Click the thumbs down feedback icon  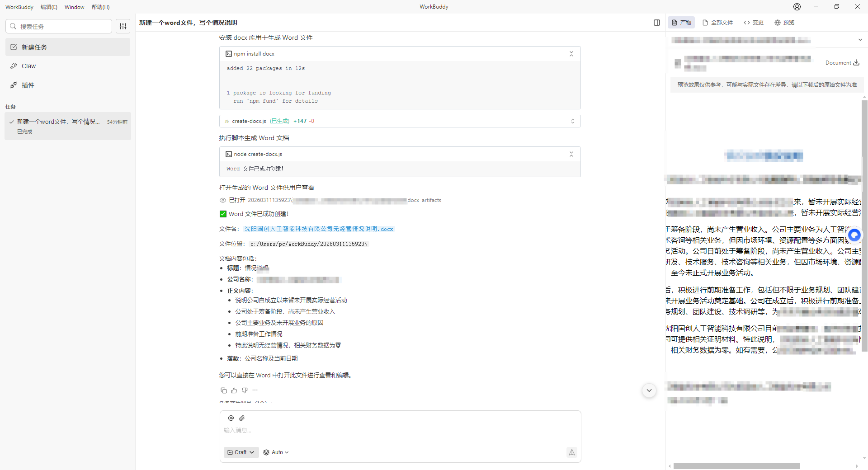[x=245, y=390]
